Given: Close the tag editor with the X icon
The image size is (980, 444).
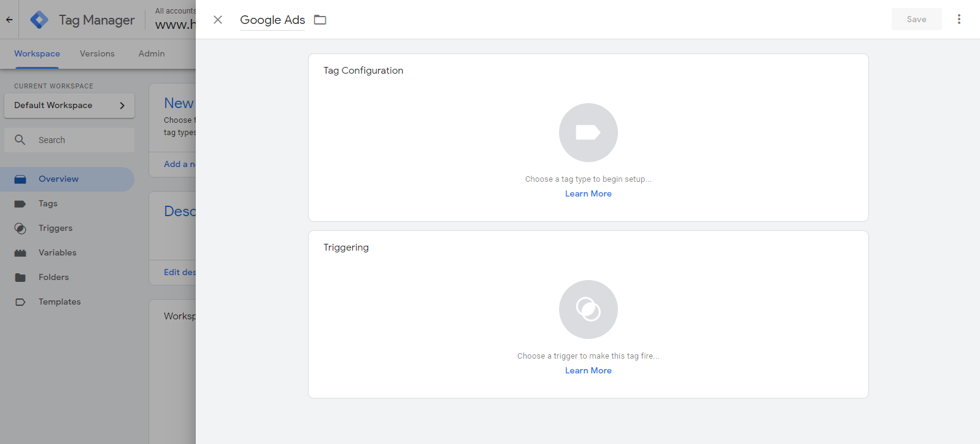Looking at the screenshot, I should point(218,20).
